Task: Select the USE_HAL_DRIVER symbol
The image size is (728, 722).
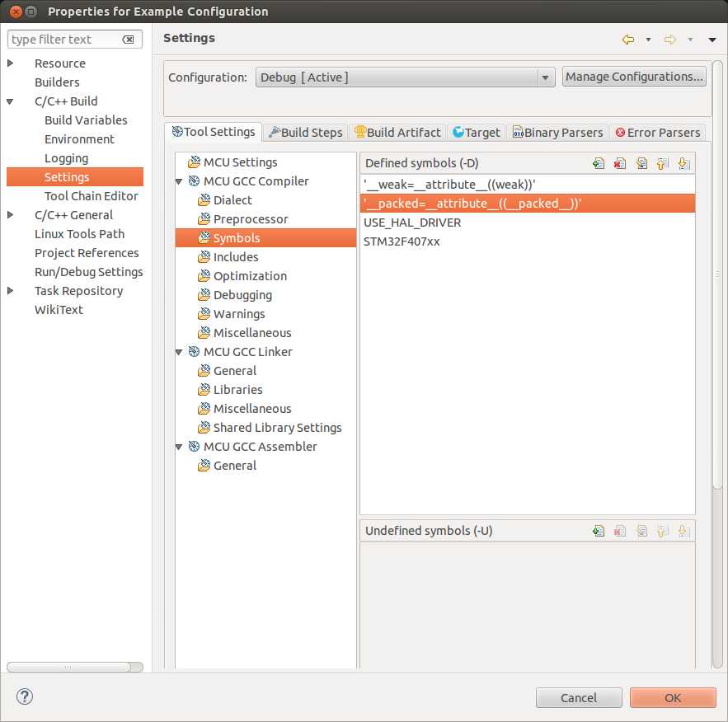Action: 528,223
